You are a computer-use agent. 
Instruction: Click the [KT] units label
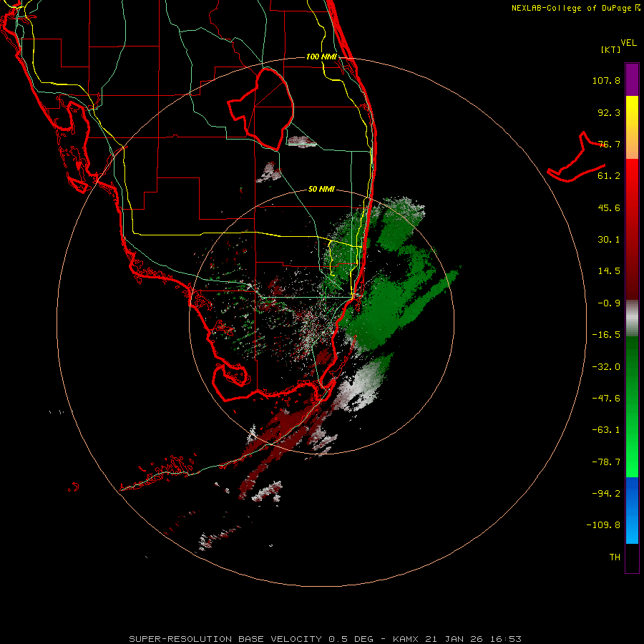pyautogui.click(x=611, y=49)
